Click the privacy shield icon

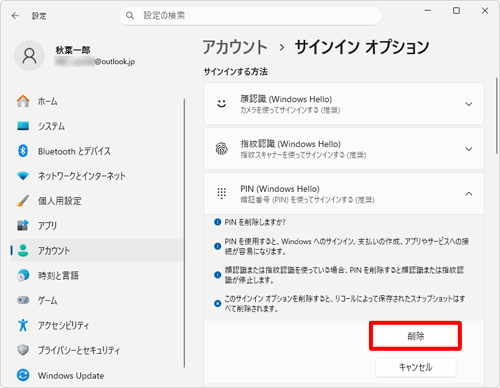click(x=23, y=350)
